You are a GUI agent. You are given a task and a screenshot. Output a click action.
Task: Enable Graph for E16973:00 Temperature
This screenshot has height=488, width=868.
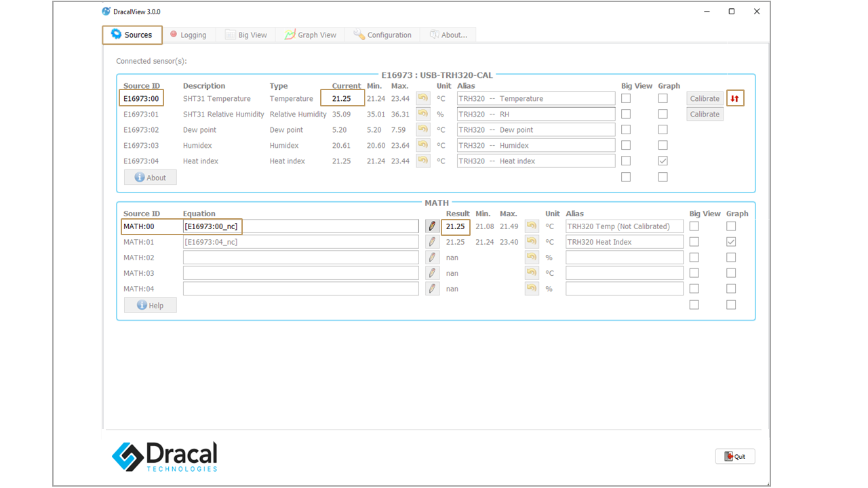[663, 98]
